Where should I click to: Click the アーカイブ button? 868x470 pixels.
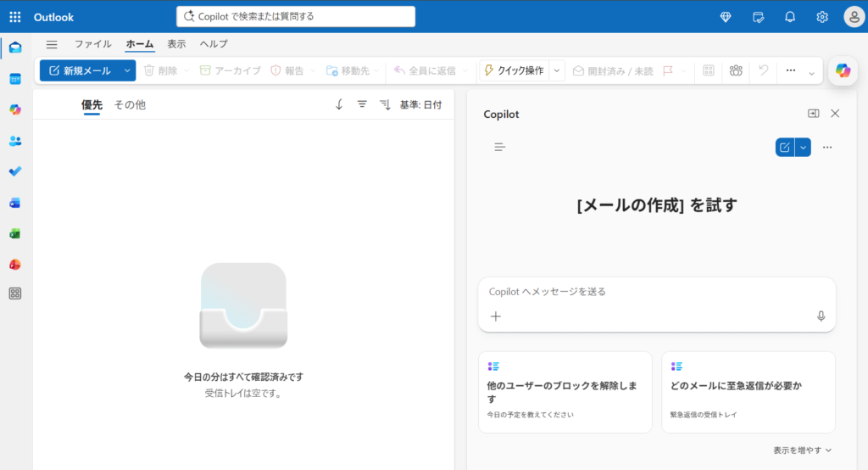230,70
